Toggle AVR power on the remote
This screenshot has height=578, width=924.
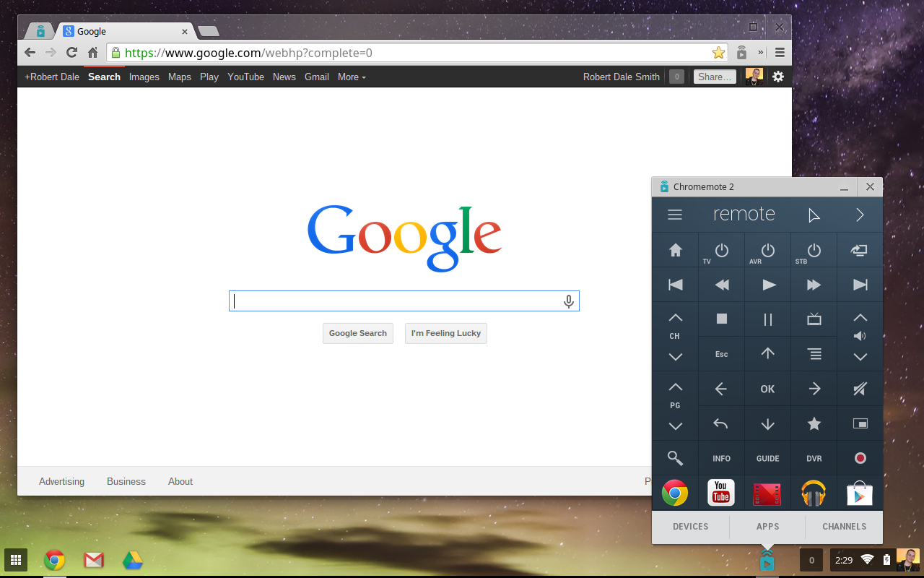(x=768, y=250)
